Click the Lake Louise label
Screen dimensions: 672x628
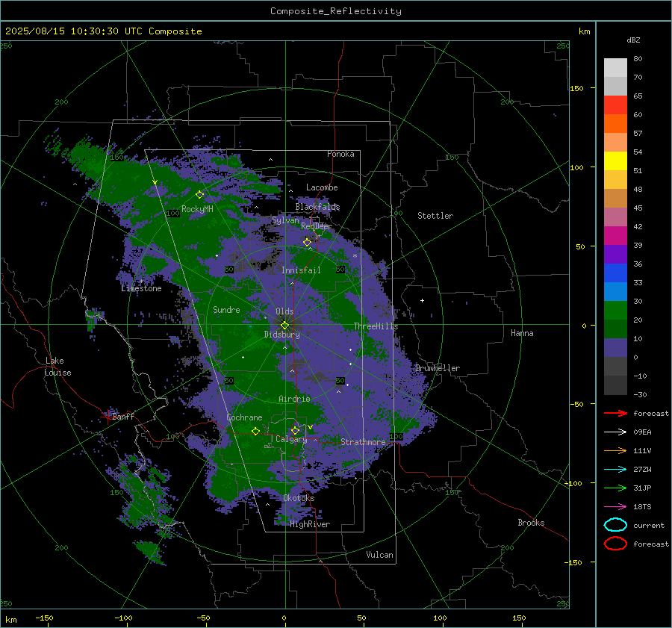point(57,367)
